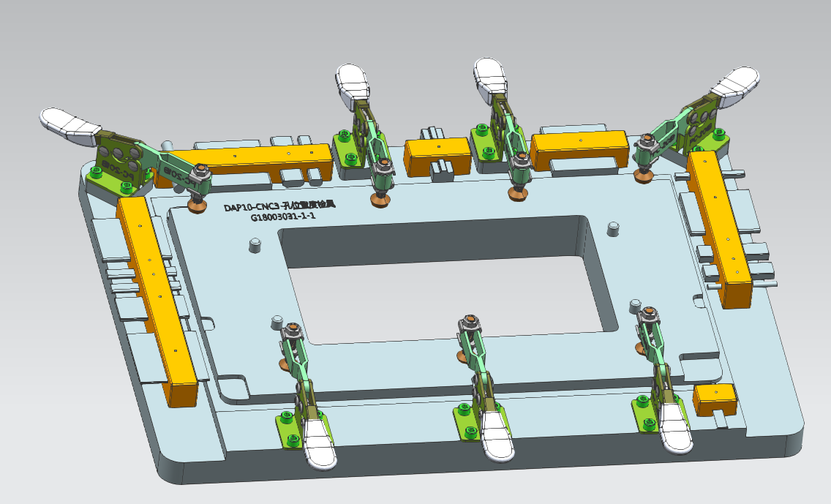Click the engraved label beginning DAP10-CNC3
This screenshot has height=504, width=831.
tap(279, 206)
